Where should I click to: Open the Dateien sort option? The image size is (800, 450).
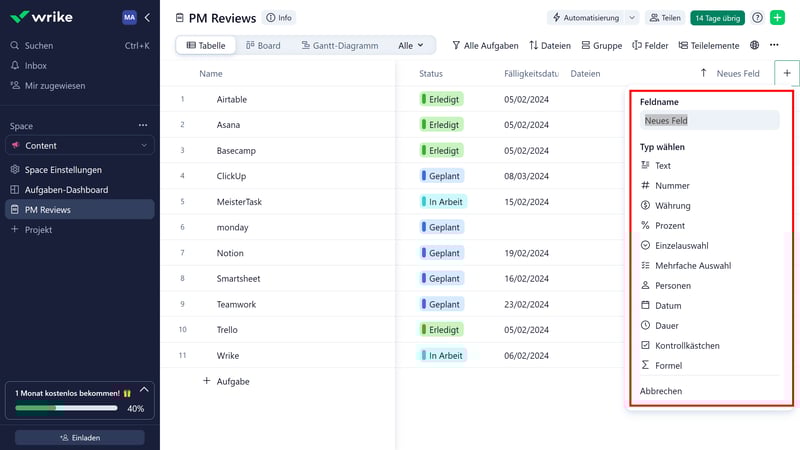(550, 45)
